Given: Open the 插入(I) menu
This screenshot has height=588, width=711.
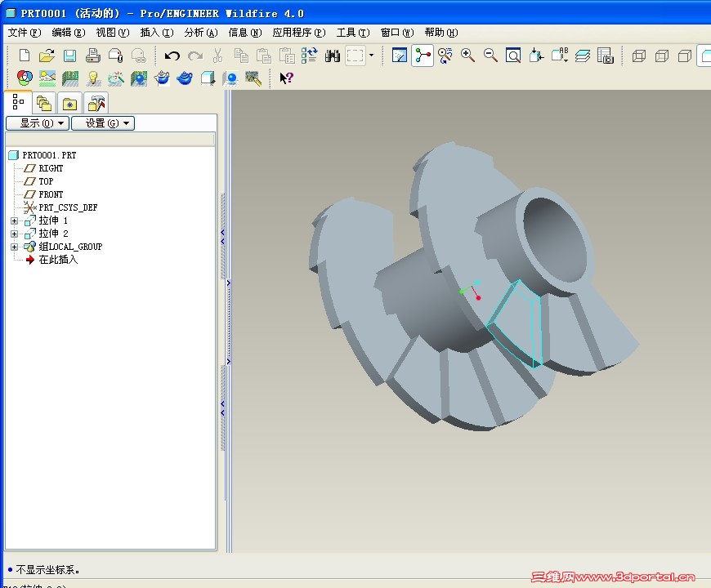Looking at the screenshot, I should tap(156, 33).
